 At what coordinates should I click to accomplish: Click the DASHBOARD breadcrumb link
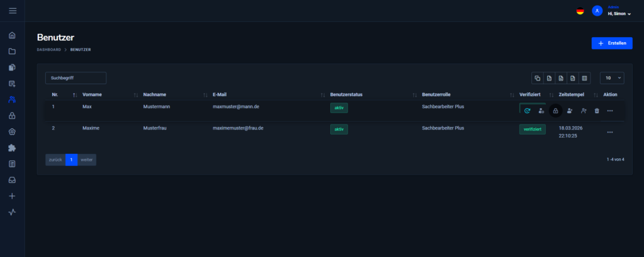coord(49,50)
